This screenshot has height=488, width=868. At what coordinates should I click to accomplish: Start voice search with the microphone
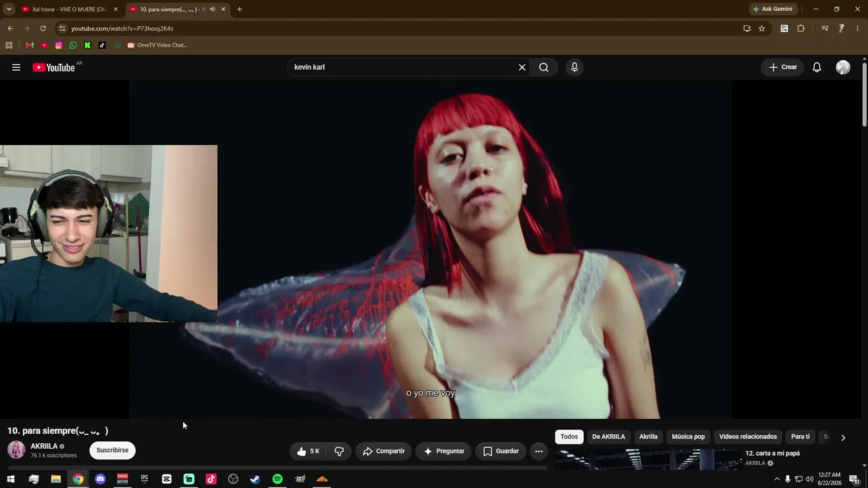(574, 67)
